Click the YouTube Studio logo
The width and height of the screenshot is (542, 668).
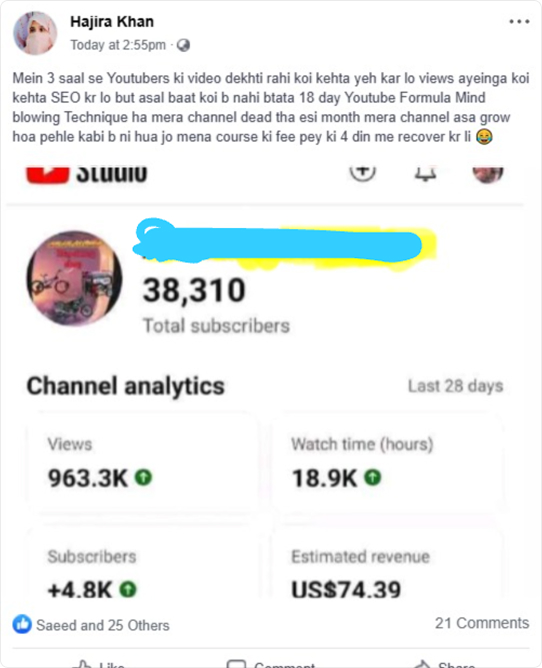tap(87, 175)
